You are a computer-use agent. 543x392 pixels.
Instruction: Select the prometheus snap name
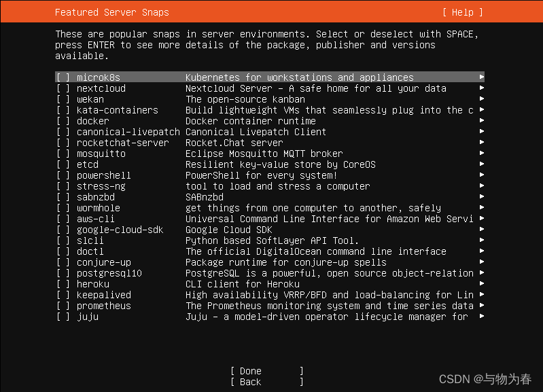(x=104, y=306)
